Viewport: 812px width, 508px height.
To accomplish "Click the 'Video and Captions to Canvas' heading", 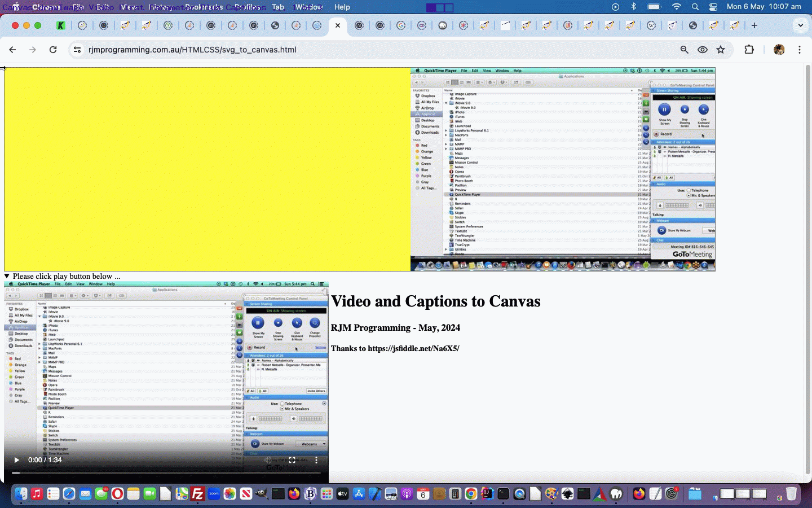I will click(x=435, y=301).
